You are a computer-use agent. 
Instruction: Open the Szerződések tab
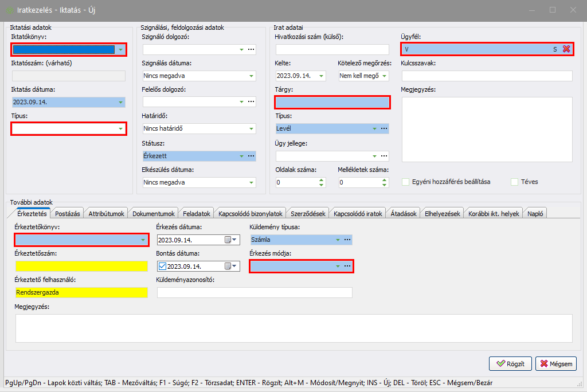[x=308, y=213]
